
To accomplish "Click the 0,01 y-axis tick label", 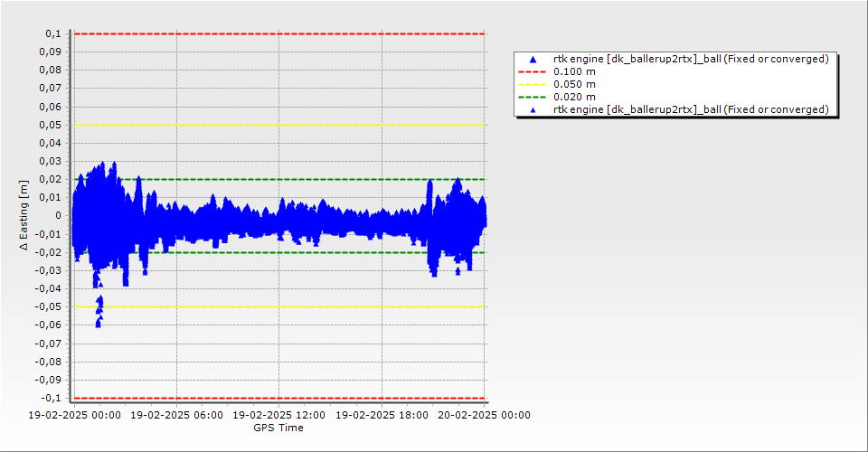I will point(51,197).
